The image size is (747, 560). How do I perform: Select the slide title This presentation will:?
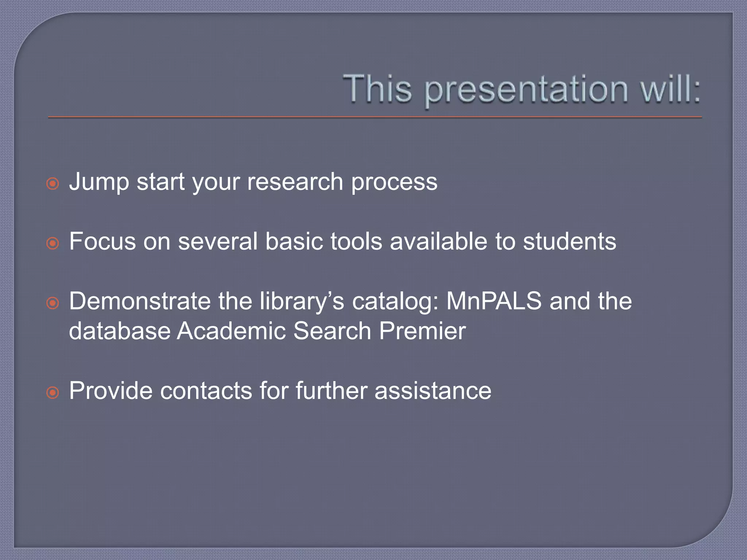point(522,90)
